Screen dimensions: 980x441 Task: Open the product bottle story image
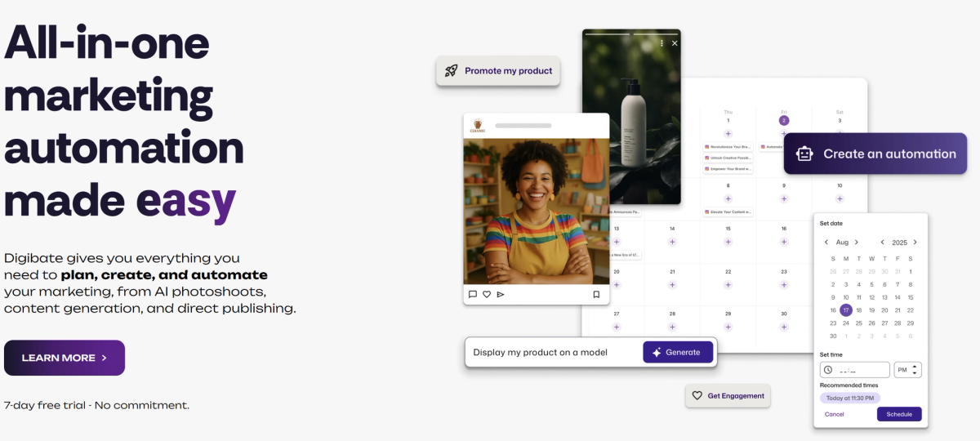[x=631, y=117]
